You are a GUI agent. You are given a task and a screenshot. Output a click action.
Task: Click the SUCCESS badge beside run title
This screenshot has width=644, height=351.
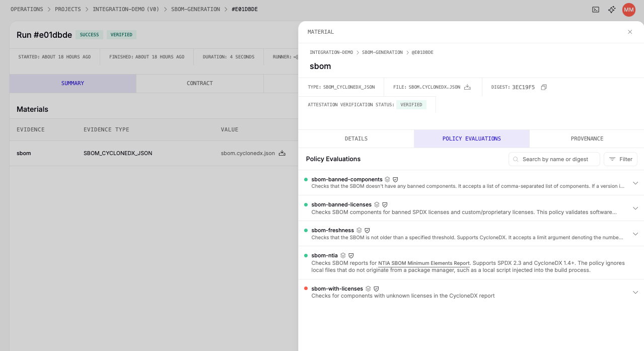pyautogui.click(x=89, y=35)
